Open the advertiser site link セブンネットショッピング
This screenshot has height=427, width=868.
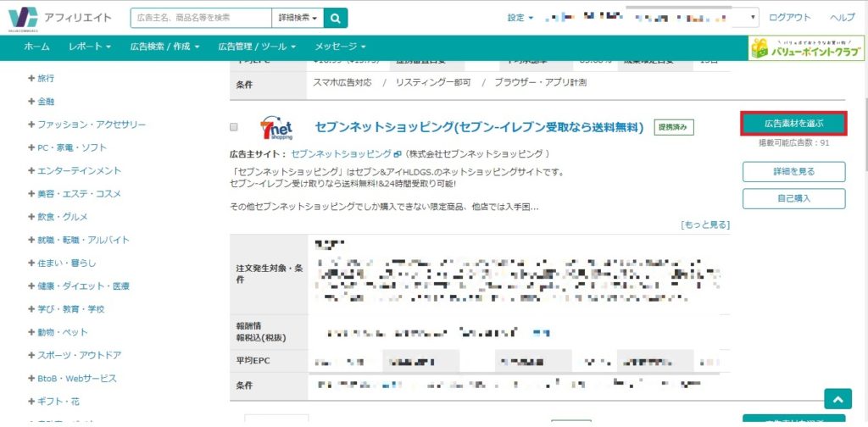click(341, 153)
